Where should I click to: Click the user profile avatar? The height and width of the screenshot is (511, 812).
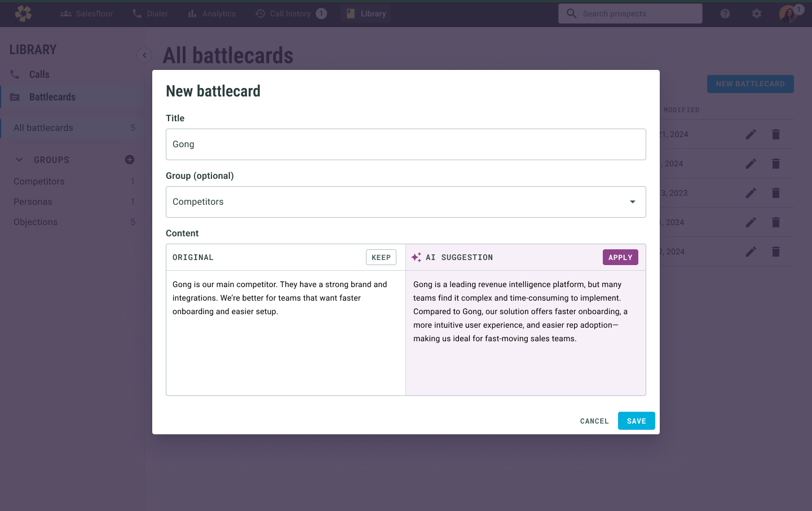(x=788, y=14)
